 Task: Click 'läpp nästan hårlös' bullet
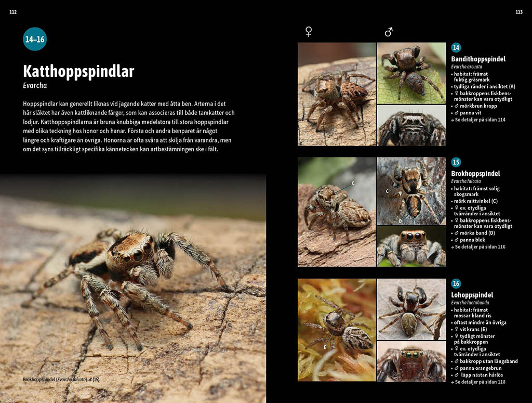[477, 375]
